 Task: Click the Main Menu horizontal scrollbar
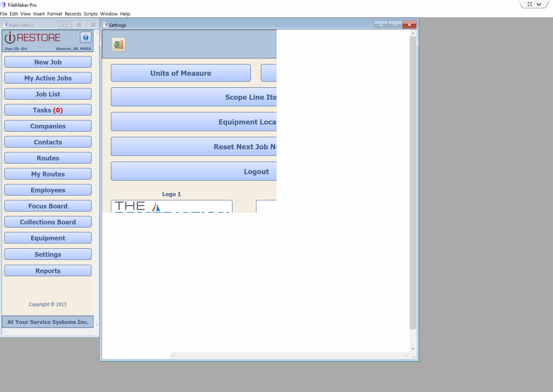(48, 331)
